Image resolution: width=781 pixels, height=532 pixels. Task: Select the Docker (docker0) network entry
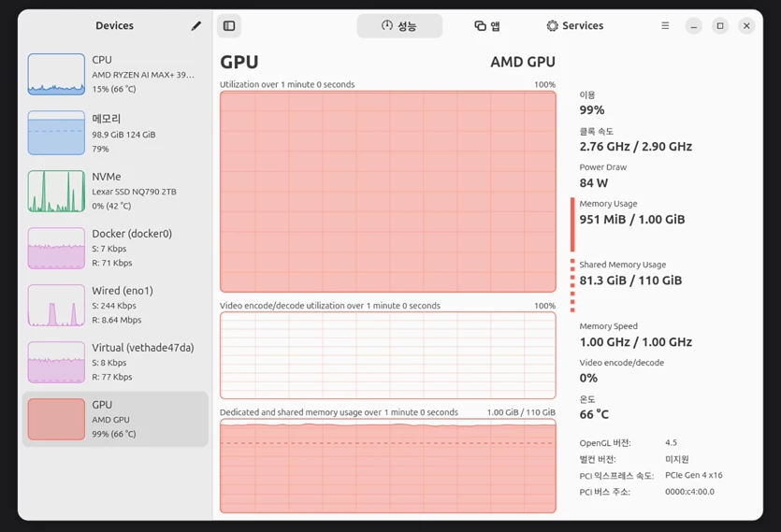[x=115, y=248]
